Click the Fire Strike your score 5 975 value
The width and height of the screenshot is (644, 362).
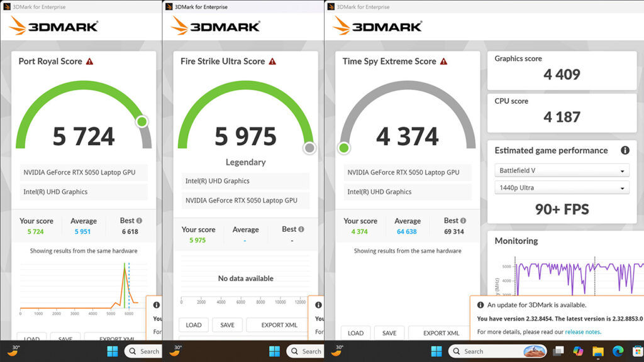tap(197, 241)
